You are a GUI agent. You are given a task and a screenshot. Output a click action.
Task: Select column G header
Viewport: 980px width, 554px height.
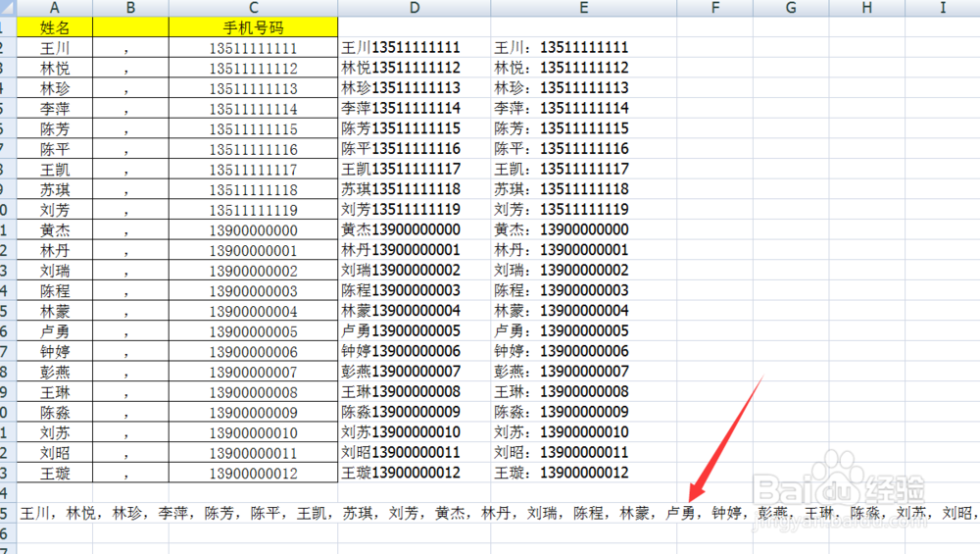pos(791,8)
